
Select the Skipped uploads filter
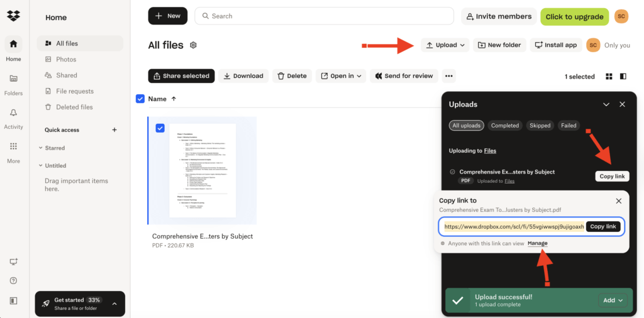(x=540, y=126)
